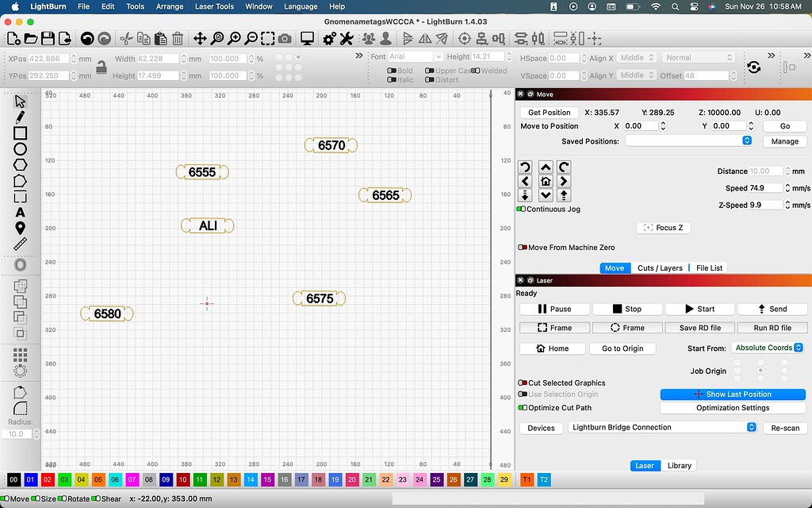Click the camera capture icon in the toolbar

(284, 37)
